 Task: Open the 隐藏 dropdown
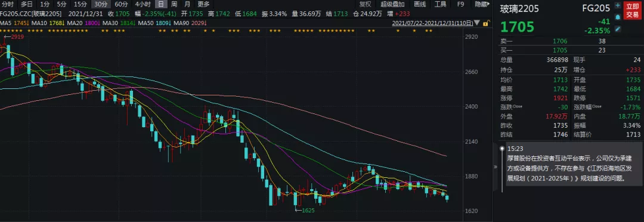482,5
